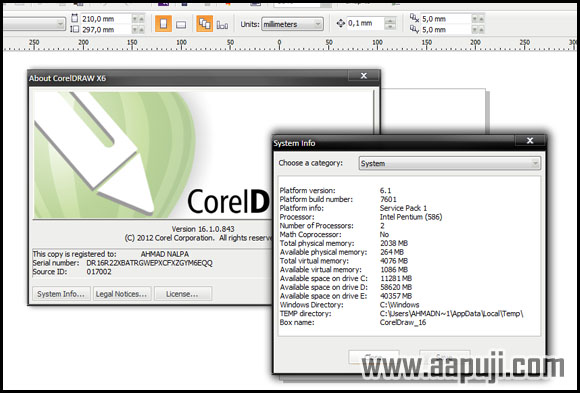Viewport: 580px width, 393px height.
Task: Click the registered name AHMAD NALPA
Action: [165, 254]
